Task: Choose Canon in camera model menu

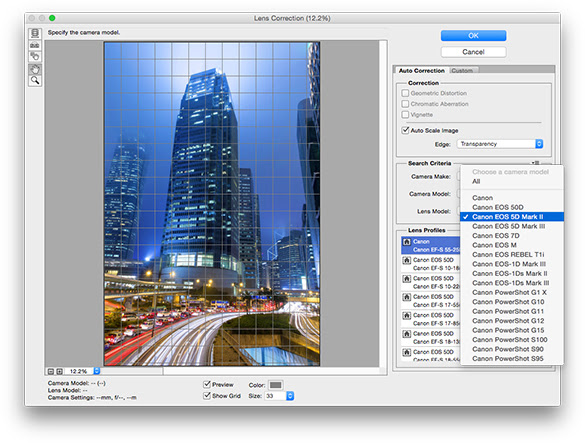Action: 512,198
